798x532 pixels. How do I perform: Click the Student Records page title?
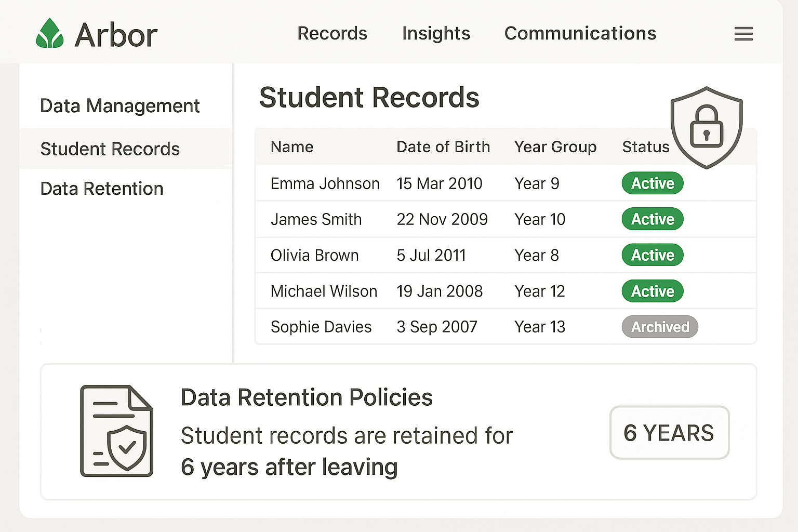coord(369,98)
